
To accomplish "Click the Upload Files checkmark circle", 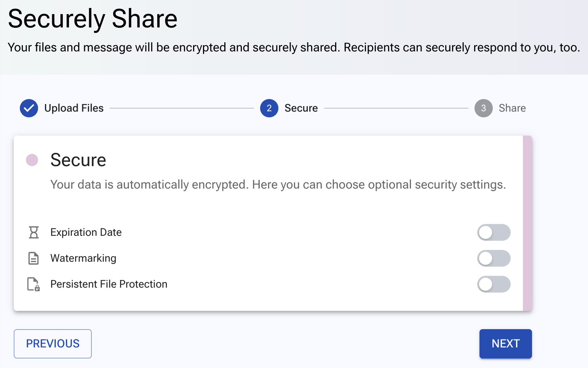I will [x=29, y=108].
